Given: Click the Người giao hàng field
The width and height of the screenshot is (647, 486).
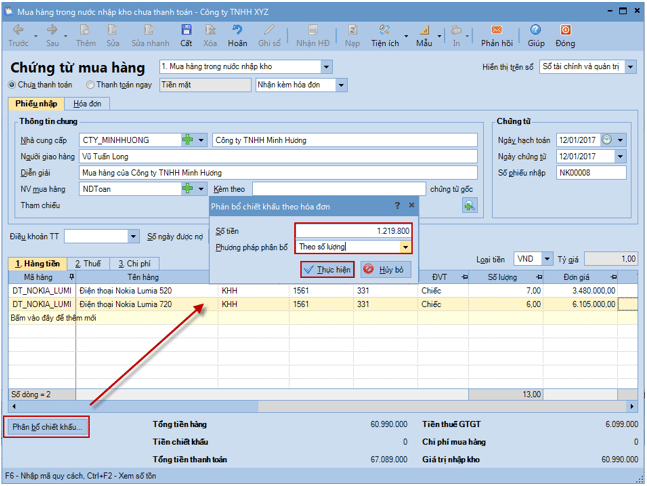Looking at the screenshot, I should pos(278,156).
